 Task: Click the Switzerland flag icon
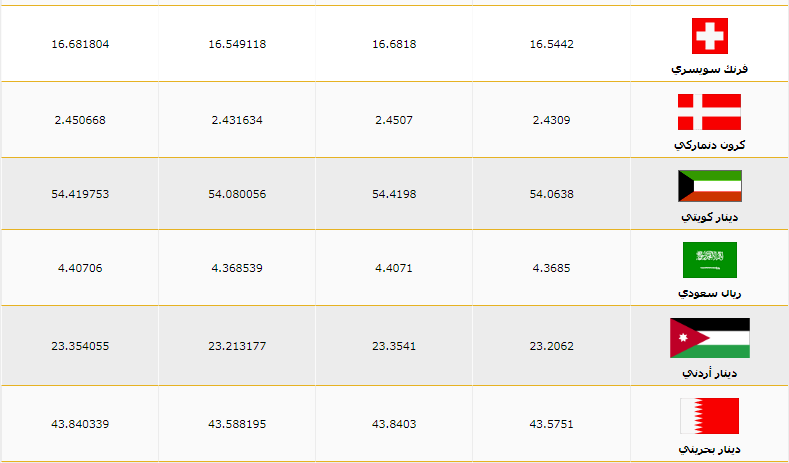[709, 36]
